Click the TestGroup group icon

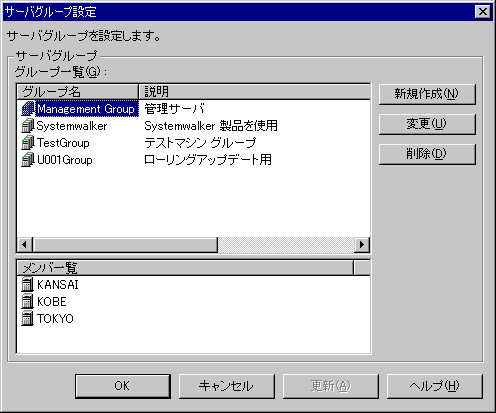(28, 143)
